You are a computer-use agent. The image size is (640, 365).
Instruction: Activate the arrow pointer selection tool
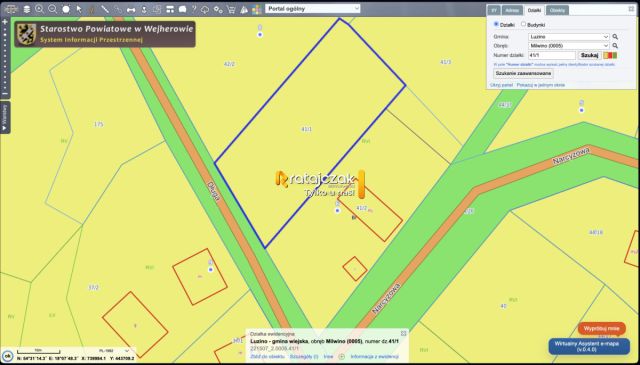click(x=79, y=9)
